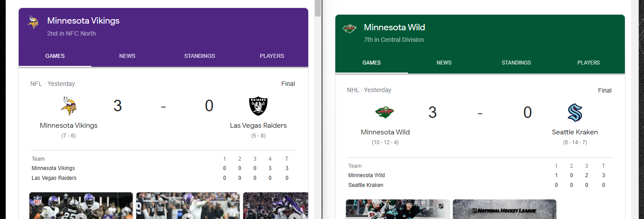Click the Las Vegas Raiders team name

tap(258, 126)
